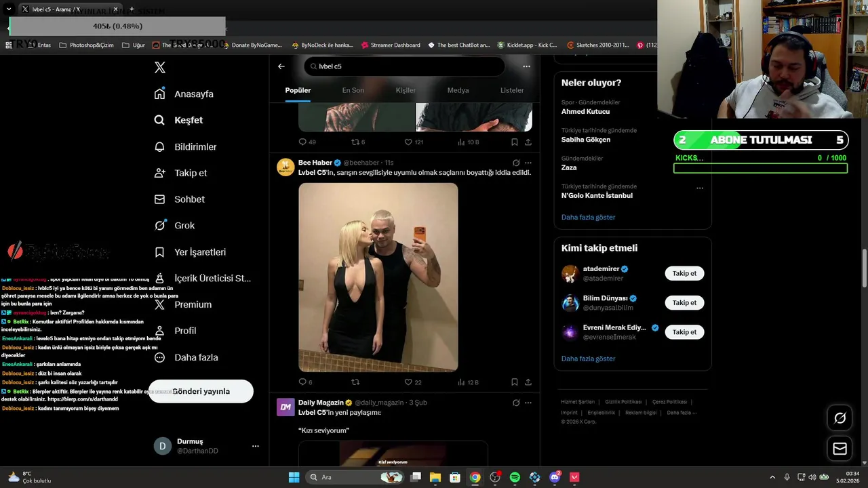Open İçerik Üreticisi Stüdyosu item
The height and width of the screenshot is (488, 868).
pyautogui.click(x=203, y=278)
